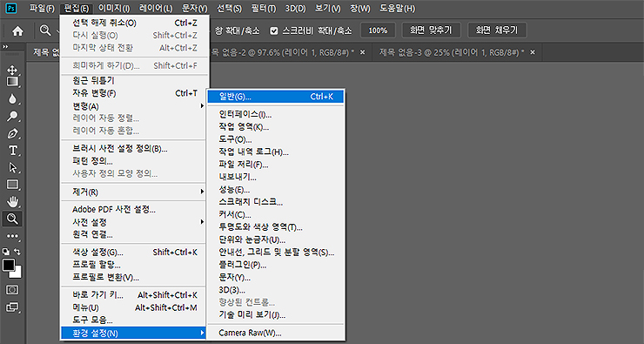Select the Zoom tool in toolbar
Viewport: 644px width, 344px height.
pos(12,219)
